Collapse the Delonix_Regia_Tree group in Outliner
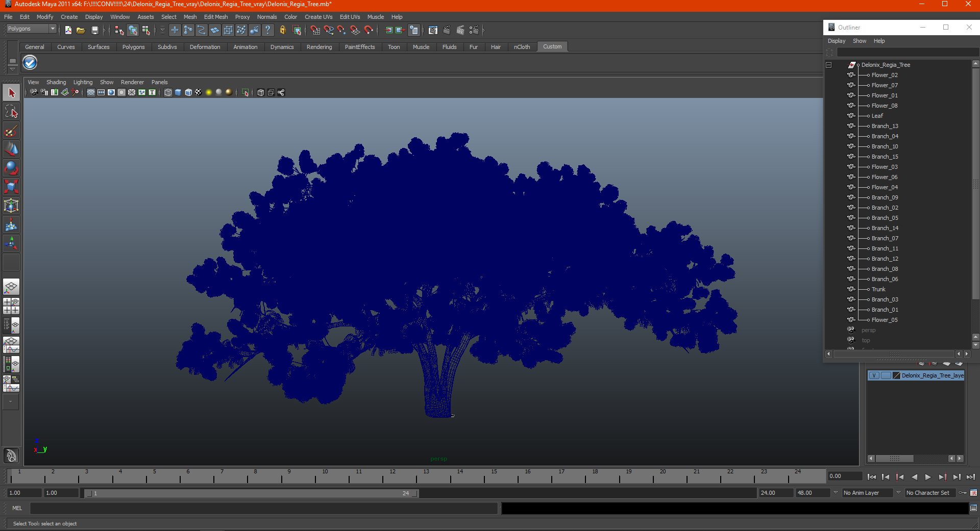980x531 pixels. point(829,65)
